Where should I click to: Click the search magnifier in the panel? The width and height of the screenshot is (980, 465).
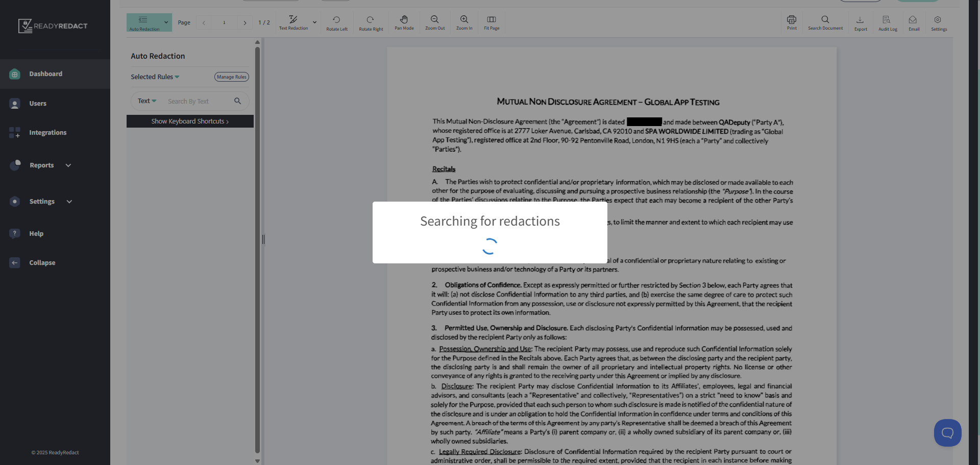click(238, 101)
